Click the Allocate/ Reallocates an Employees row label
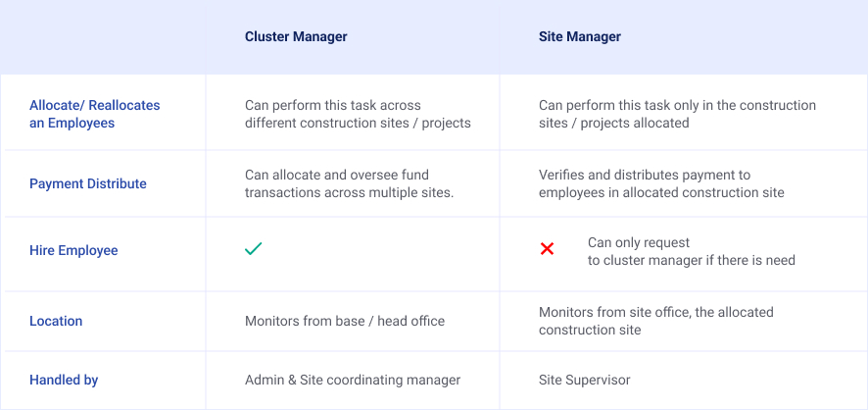 coord(94,114)
